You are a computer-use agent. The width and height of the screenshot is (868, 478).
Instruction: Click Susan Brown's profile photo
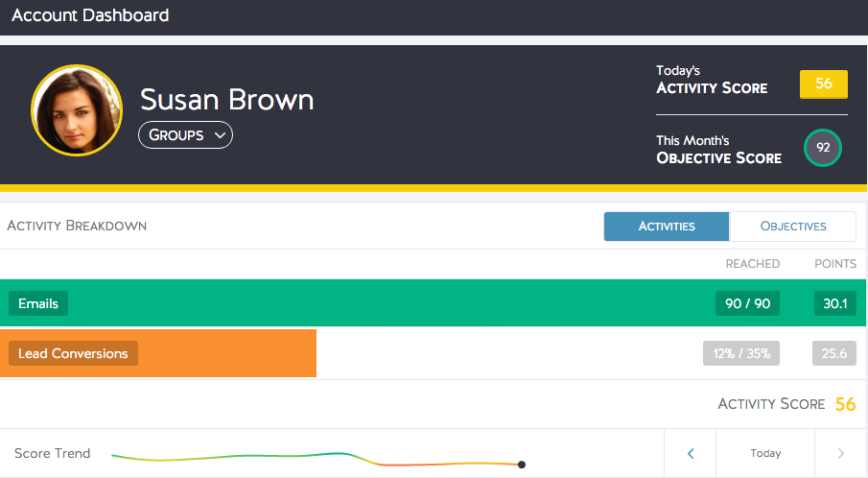[x=77, y=110]
